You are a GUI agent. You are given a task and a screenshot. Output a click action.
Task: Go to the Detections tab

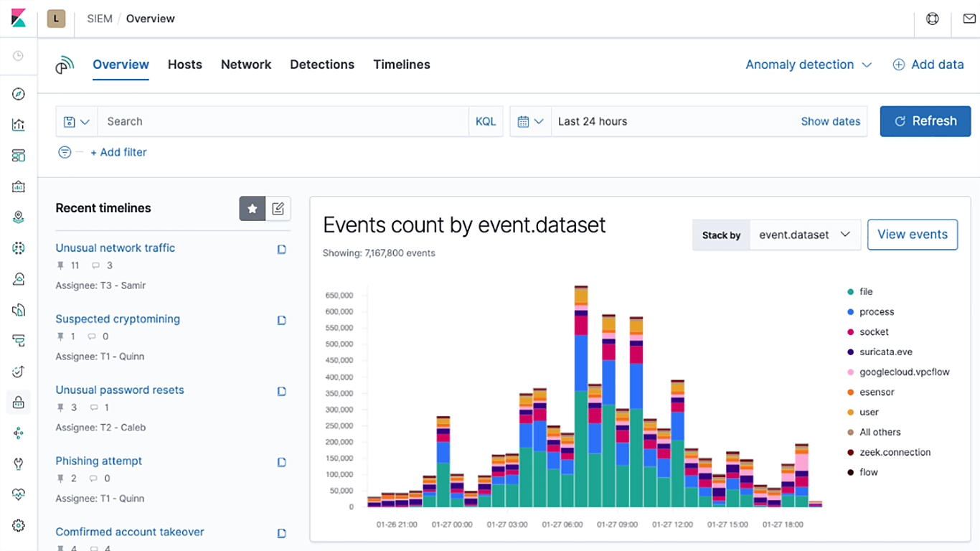coord(322,65)
